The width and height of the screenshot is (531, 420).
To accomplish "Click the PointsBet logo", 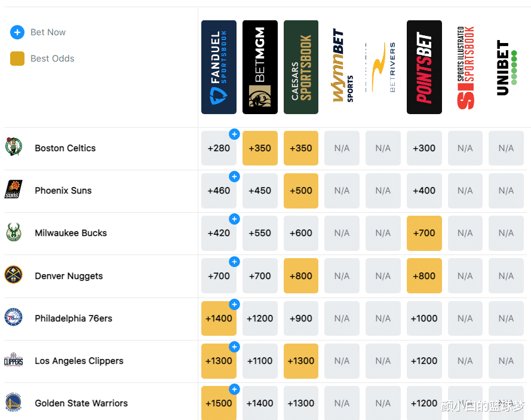I will 424,67.
